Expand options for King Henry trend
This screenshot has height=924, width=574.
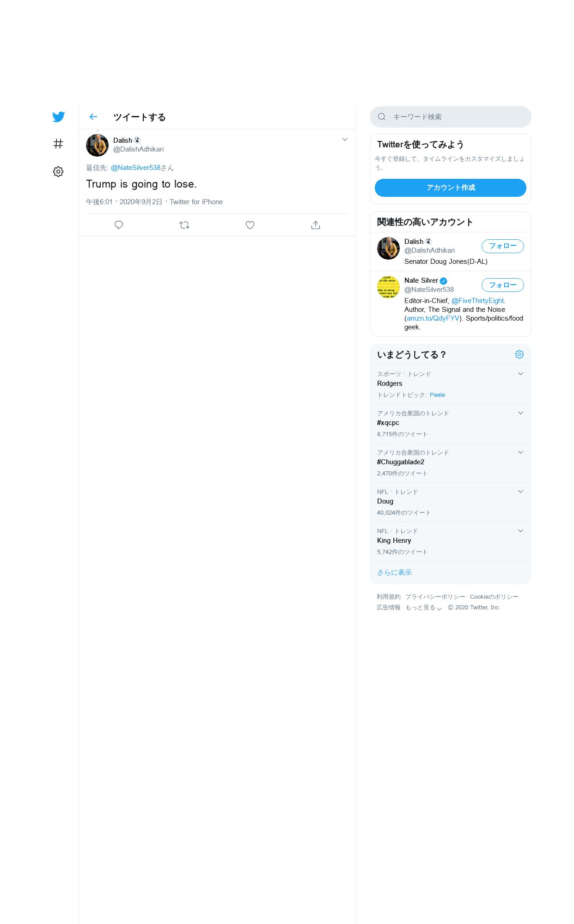point(520,531)
